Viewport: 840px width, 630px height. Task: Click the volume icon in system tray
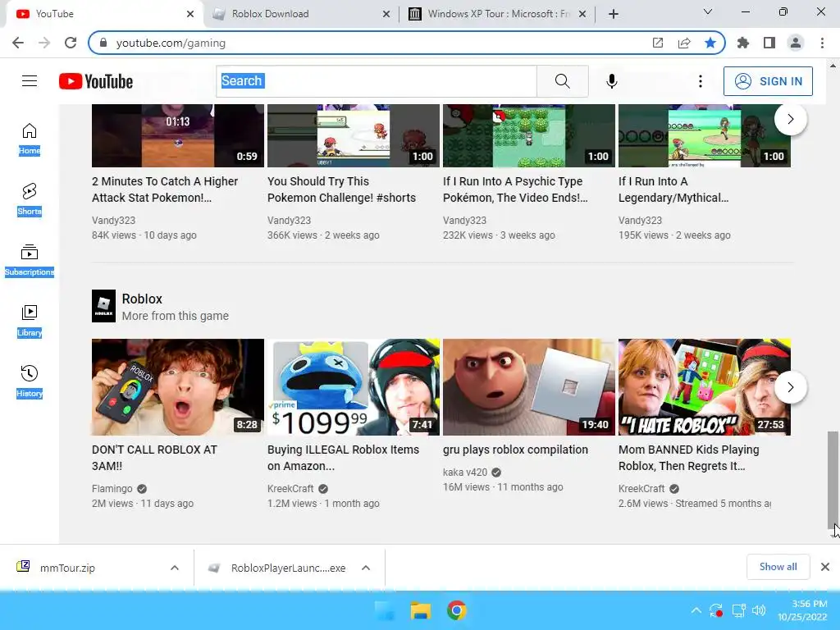[759, 610]
